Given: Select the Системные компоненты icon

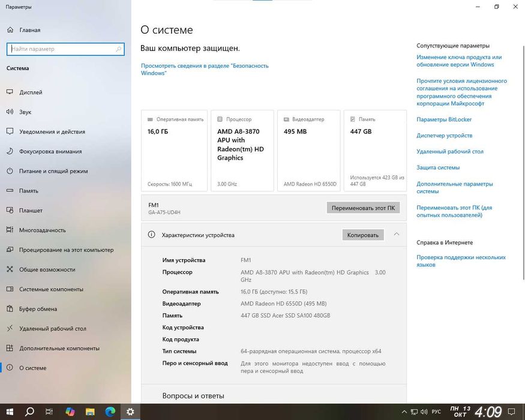Looking at the screenshot, I should pos(10,289).
